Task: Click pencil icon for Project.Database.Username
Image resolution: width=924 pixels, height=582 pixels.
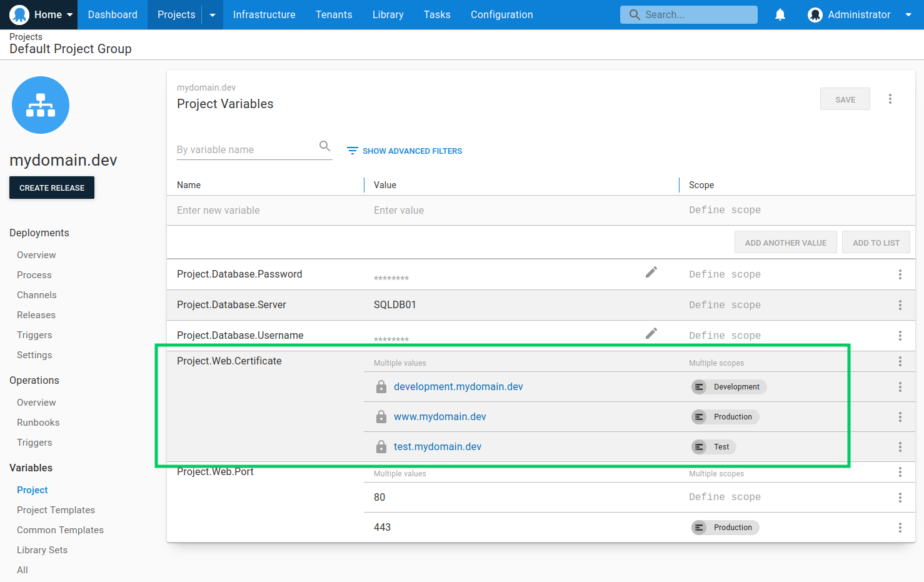Action: [651, 333]
